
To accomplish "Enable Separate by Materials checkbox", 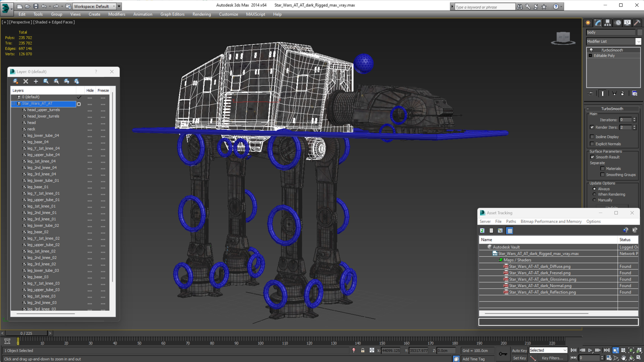I will (x=602, y=168).
